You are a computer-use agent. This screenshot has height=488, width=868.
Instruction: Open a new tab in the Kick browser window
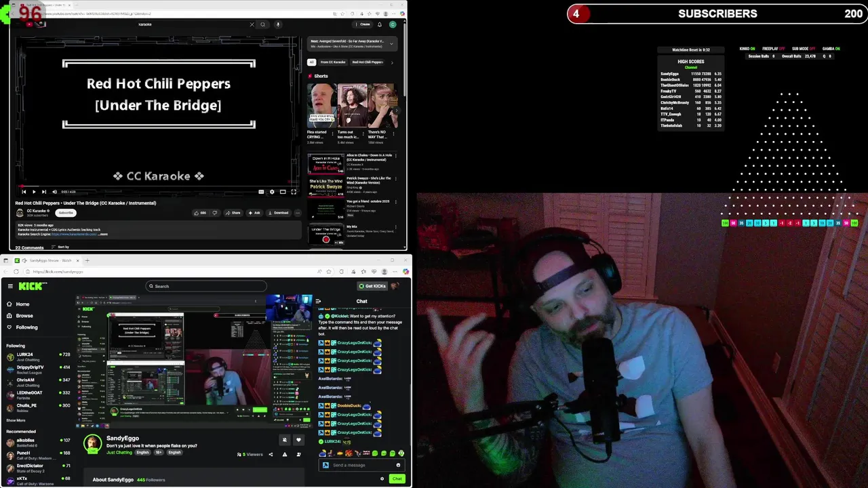(87, 260)
